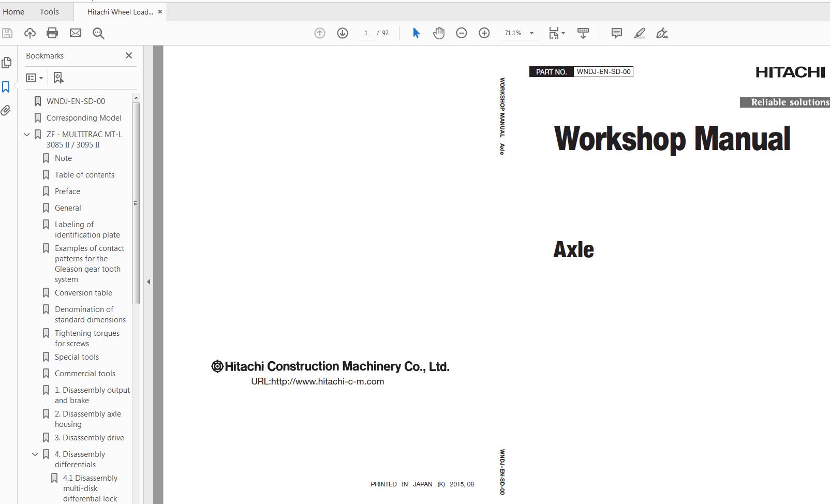Image resolution: width=830 pixels, height=504 pixels.
Task: Go to next page arrow
Action: point(343,33)
